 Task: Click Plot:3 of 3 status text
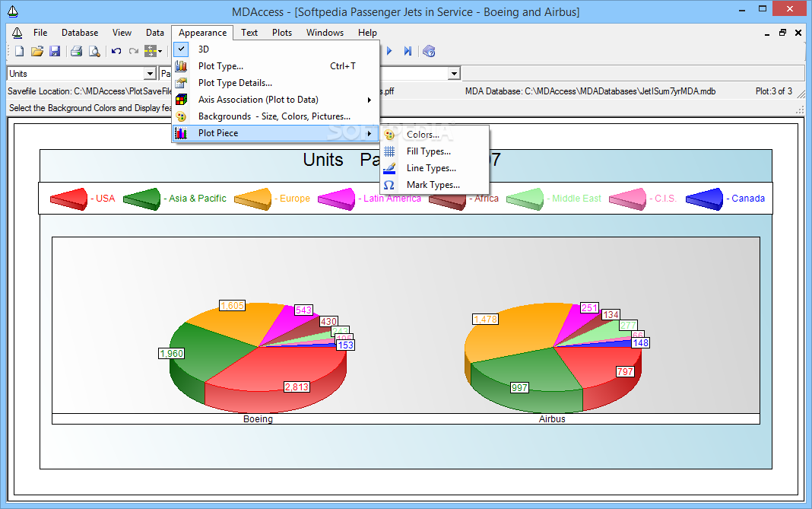tap(774, 91)
